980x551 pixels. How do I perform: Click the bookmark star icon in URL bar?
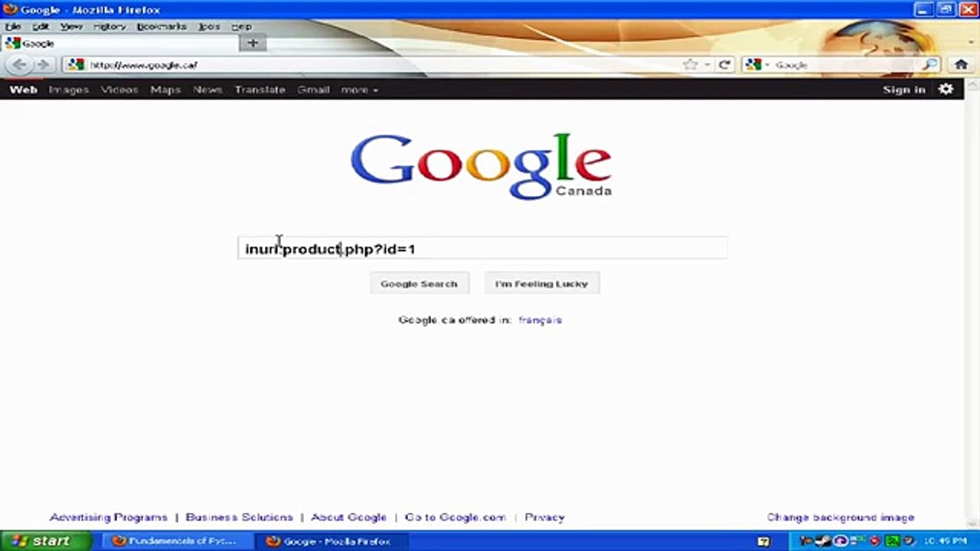click(x=691, y=65)
